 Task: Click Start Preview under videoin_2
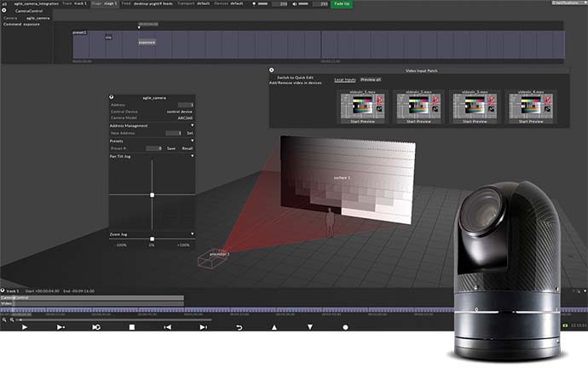click(418, 122)
